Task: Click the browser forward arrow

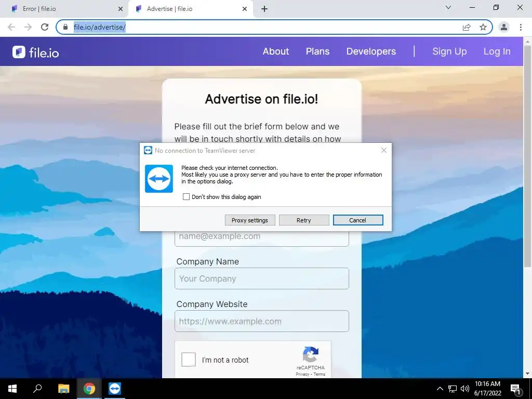Action: [28, 27]
